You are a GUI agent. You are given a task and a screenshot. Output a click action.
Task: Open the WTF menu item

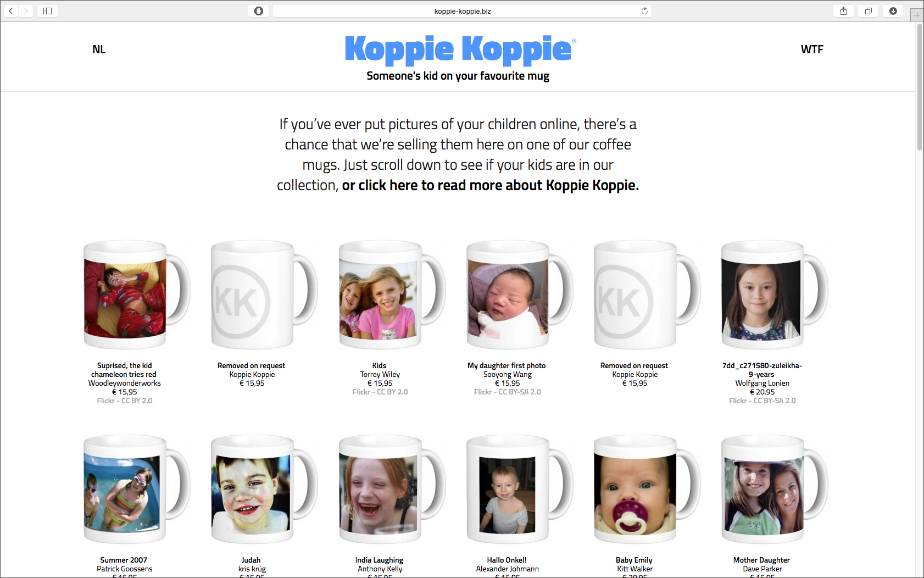[x=812, y=49]
